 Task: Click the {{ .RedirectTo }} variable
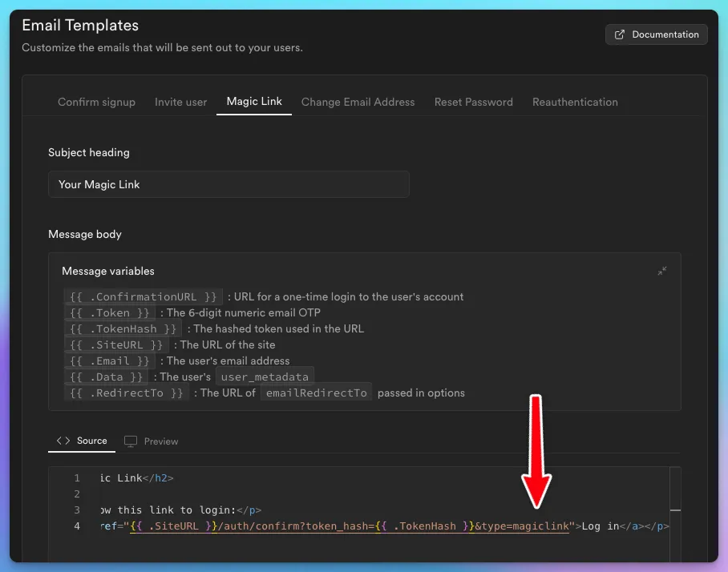coord(127,393)
